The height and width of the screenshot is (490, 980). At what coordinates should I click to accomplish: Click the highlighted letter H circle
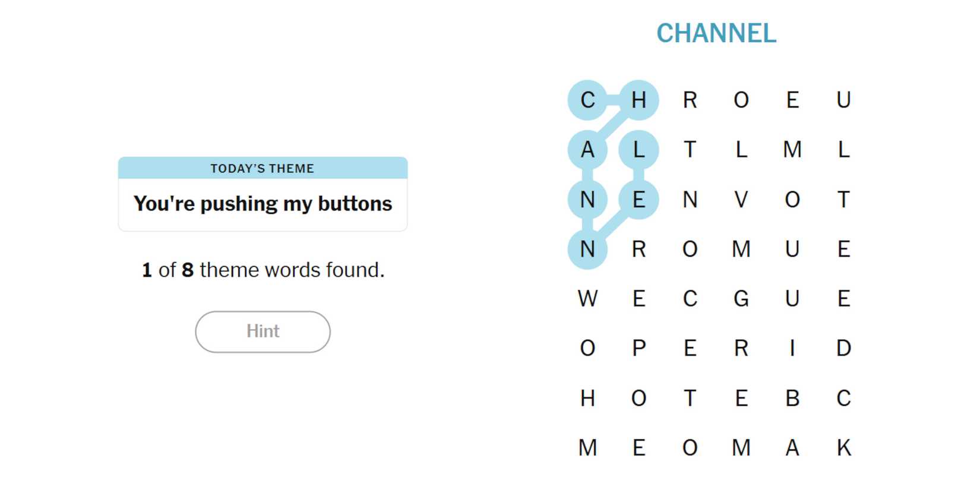pyautogui.click(x=638, y=100)
